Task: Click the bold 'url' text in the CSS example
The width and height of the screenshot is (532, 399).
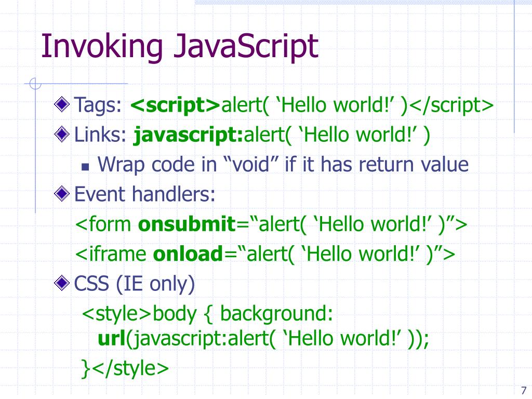Action: (x=112, y=339)
